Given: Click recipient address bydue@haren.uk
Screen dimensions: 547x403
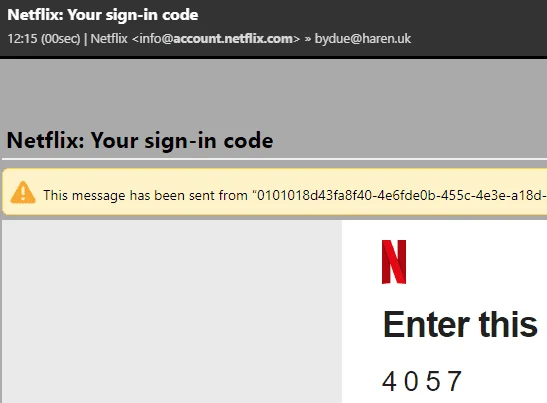Looking at the screenshot, I should (x=363, y=38).
